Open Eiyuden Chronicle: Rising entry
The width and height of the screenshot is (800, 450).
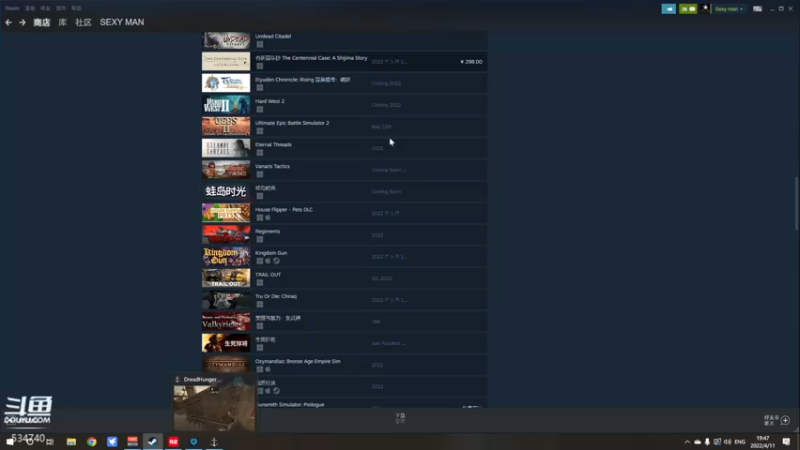pyautogui.click(x=344, y=83)
